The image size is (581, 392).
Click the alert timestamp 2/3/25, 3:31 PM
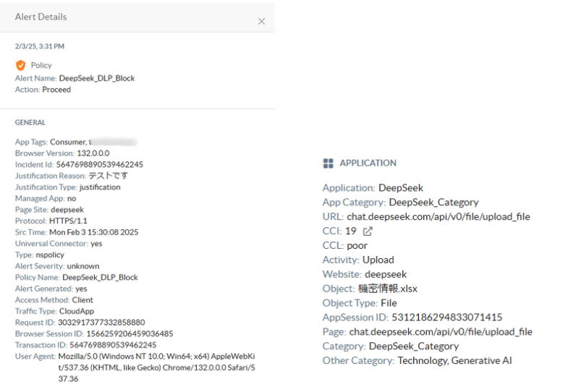click(40, 46)
